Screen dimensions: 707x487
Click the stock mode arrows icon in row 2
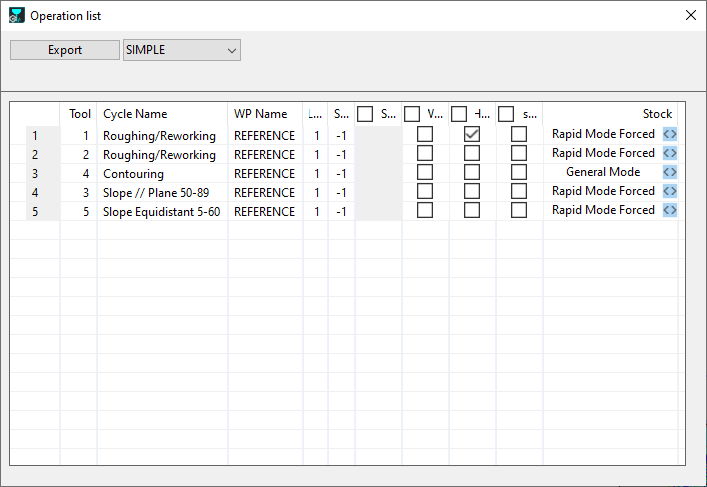point(670,154)
